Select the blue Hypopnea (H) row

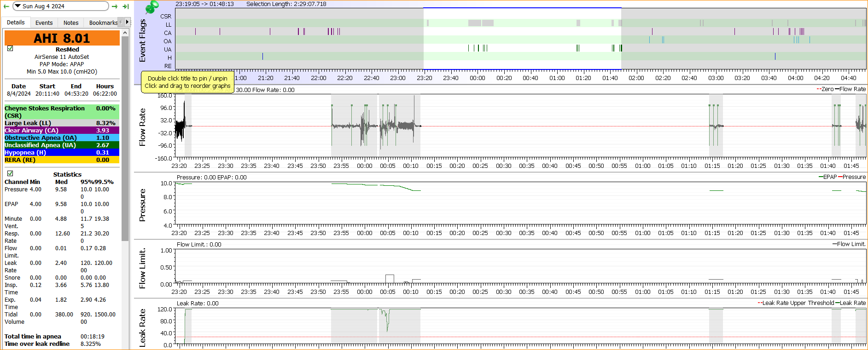[62, 152]
